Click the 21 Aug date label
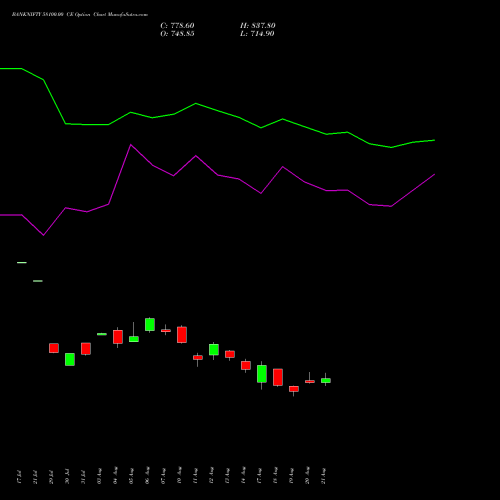500x500 pixels. pyautogui.click(x=323, y=476)
